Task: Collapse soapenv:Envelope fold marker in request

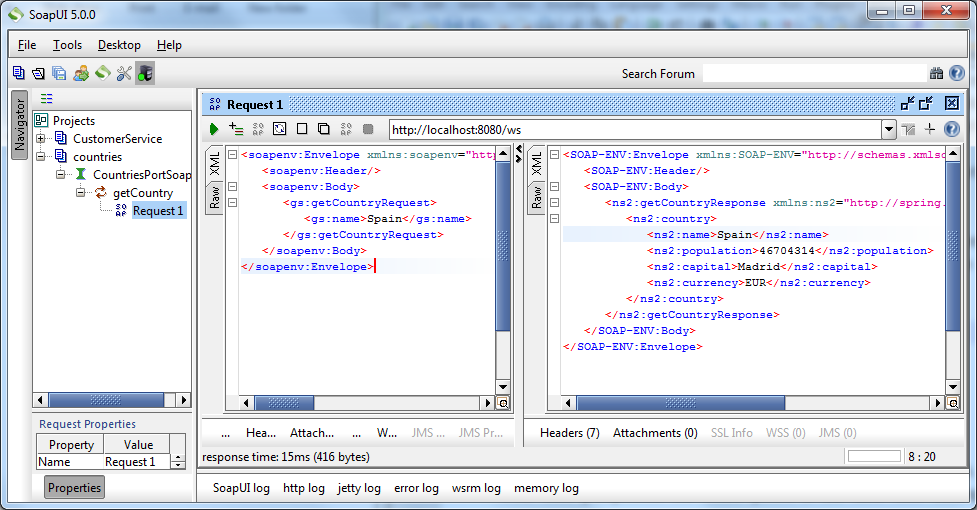Action: (232, 154)
